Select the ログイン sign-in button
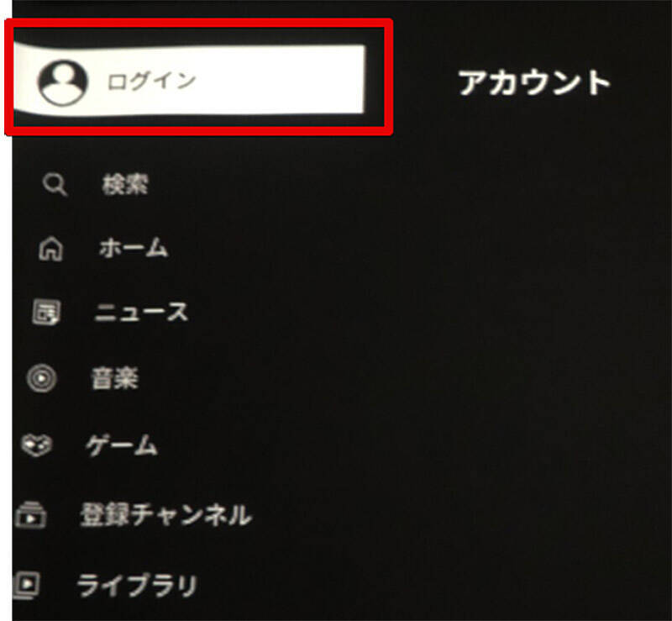Image resolution: width=672 pixels, height=621 pixels. point(188,80)
